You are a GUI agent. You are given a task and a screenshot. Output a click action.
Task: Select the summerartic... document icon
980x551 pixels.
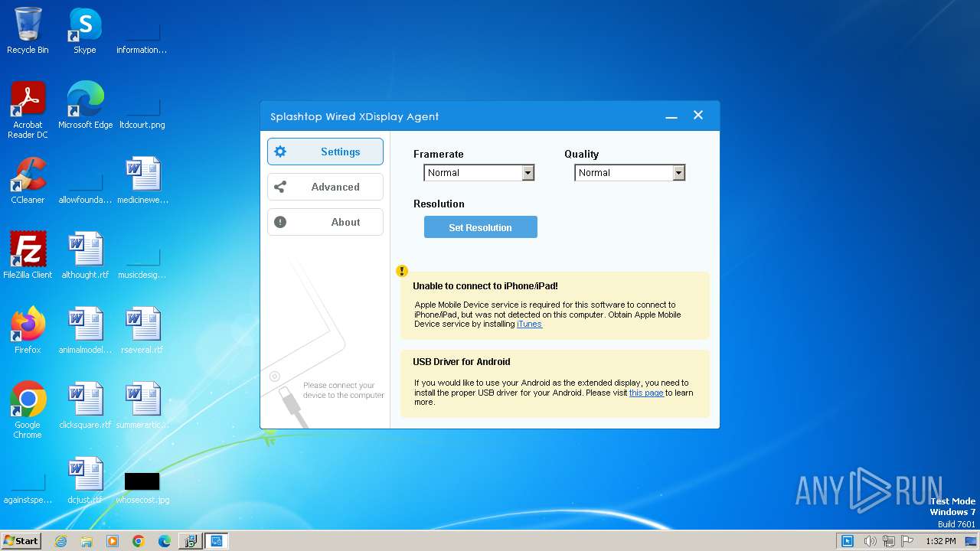142,406
